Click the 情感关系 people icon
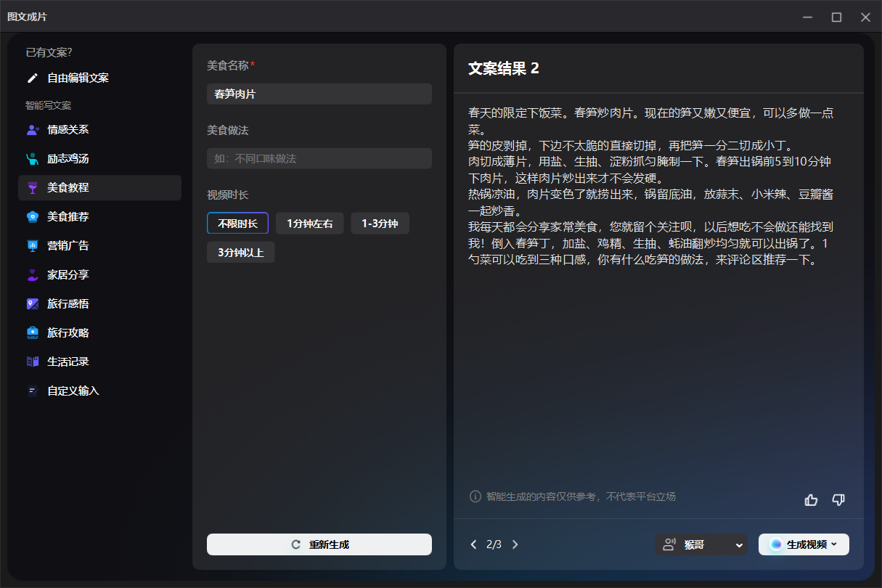 pyautogui.click(x=33, y=130)
